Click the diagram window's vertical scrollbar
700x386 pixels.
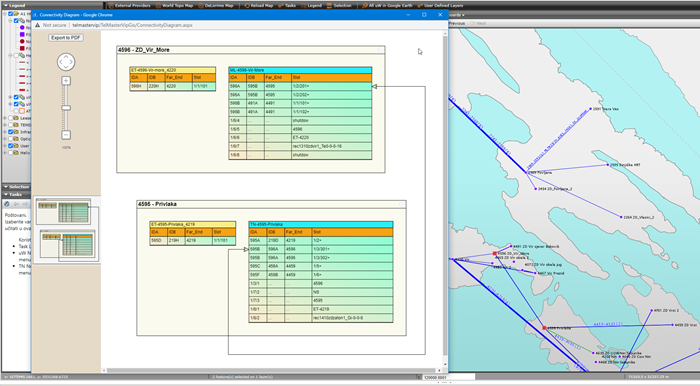tap(445, 199)
